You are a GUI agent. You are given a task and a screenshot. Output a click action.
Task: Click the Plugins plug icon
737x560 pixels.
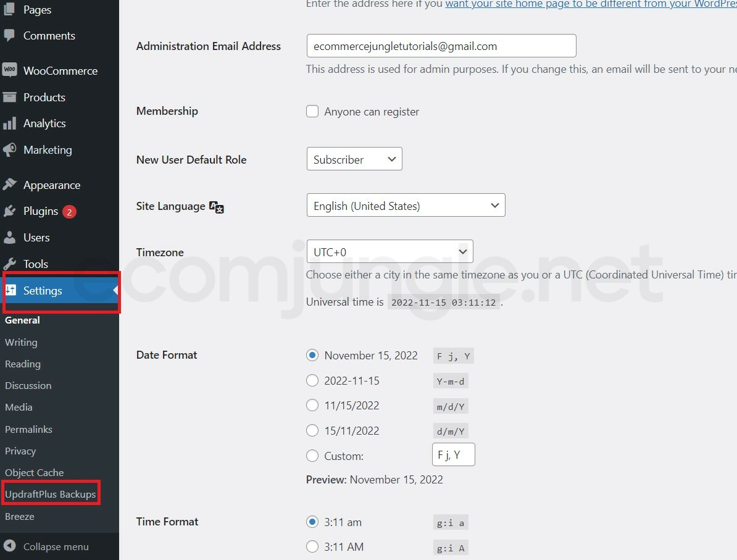pos(9,211)
